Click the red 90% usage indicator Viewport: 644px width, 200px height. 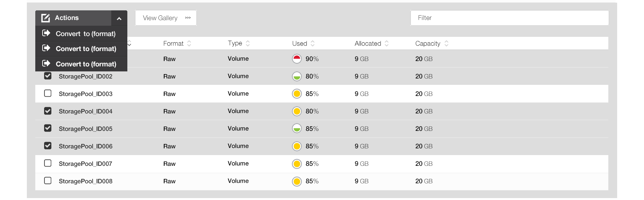coord(297,59)
